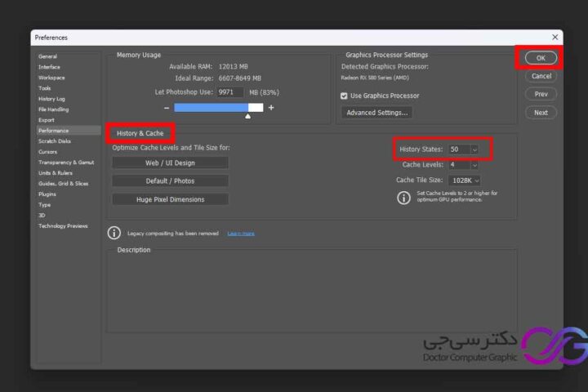The width and height of the screenshot is (588, 392).
Task: Click the History States value field
Action: [x=459, y=149]
